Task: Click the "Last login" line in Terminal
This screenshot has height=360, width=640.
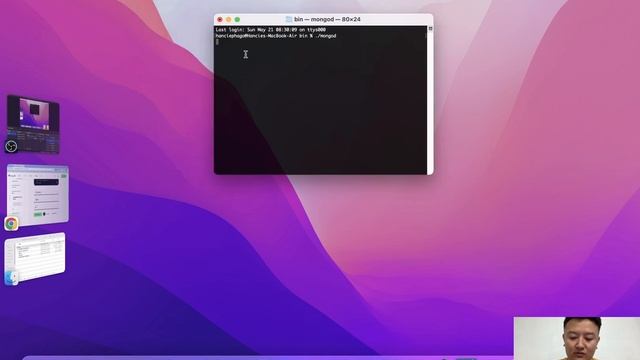Action: [x=271, y=30]
